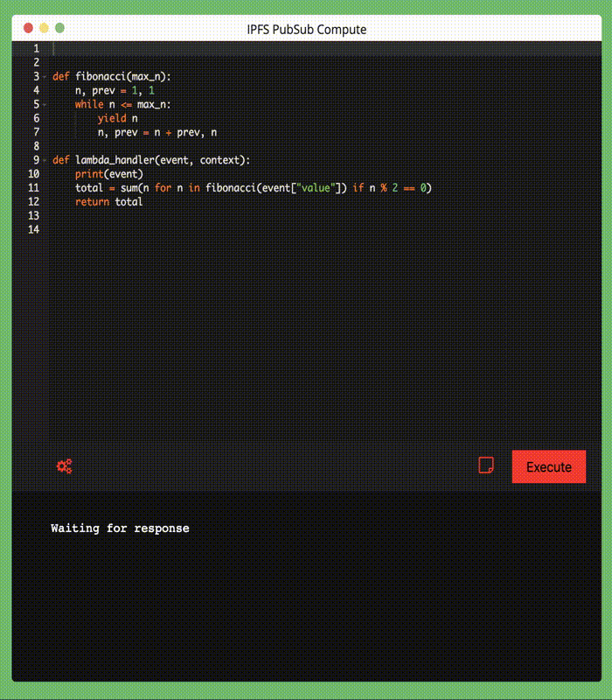Place the cursor on empty line 1 of the editor
Screen dimensions: 612x700
[325, 49]
